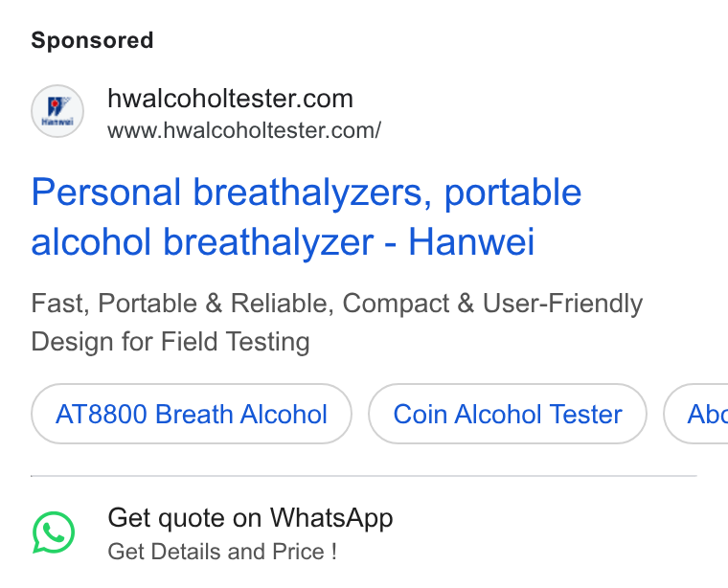The width and height of the screenshot is (728, 588).
Task: Open the 'Personal breathalyzers, portable' ad headline
Action: 306,192
